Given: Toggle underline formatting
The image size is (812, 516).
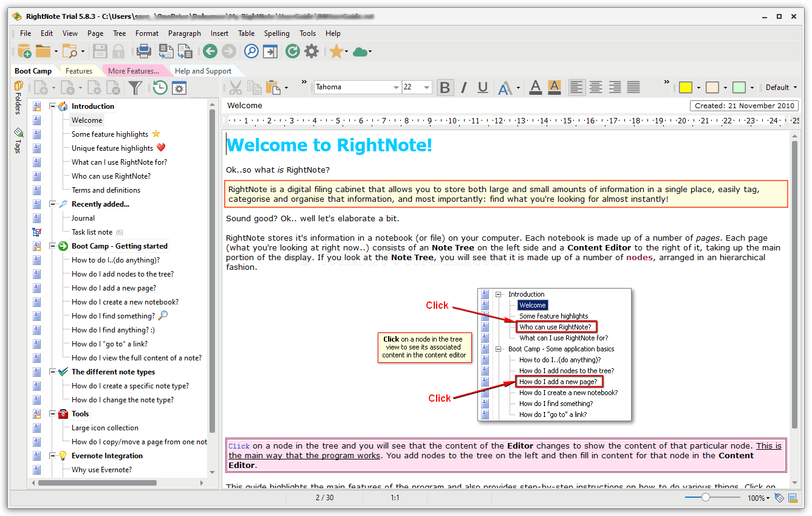Looking at the screenshot, I should click(483, 88).
